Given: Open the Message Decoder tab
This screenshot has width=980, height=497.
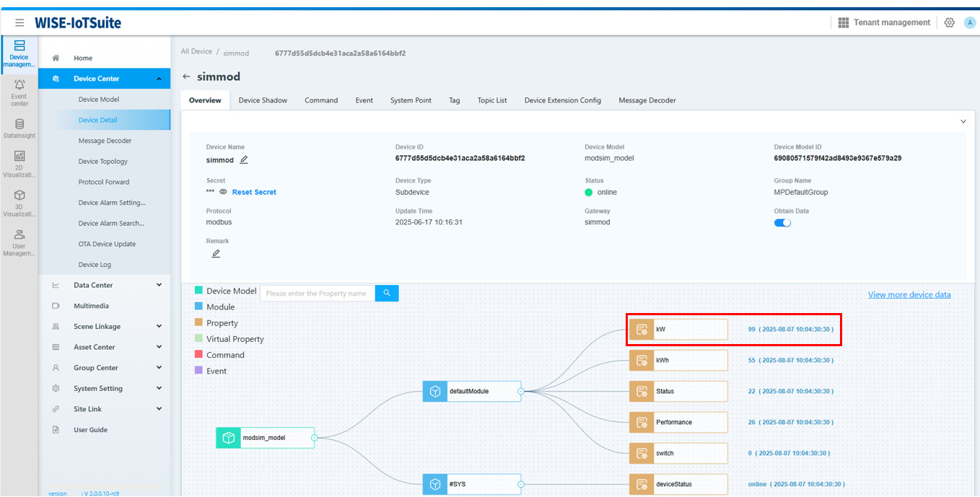Looking at the screenshot, I should (x=647, y=100).
